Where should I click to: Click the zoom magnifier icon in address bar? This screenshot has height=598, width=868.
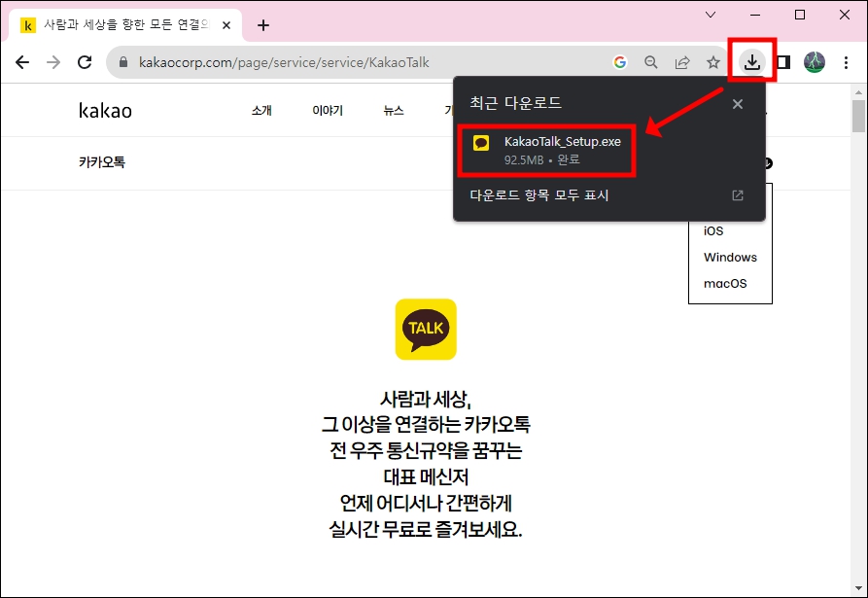(x=651, y=61)
